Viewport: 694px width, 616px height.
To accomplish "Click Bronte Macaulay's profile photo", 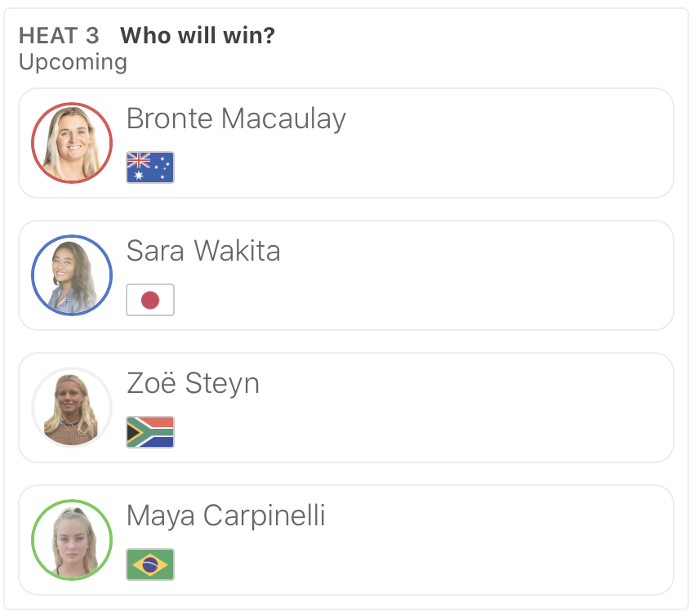I will point(72,143).
